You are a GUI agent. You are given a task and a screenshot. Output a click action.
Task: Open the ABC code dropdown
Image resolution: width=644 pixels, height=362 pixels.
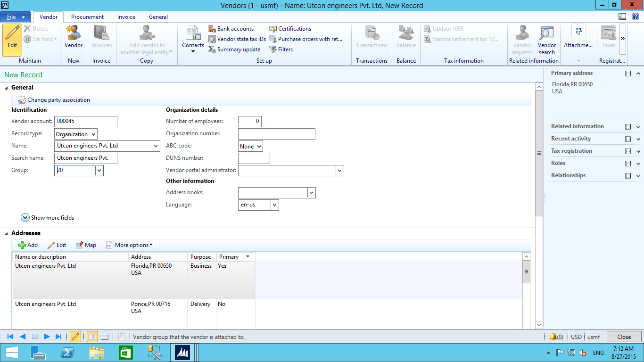point(259,147)
